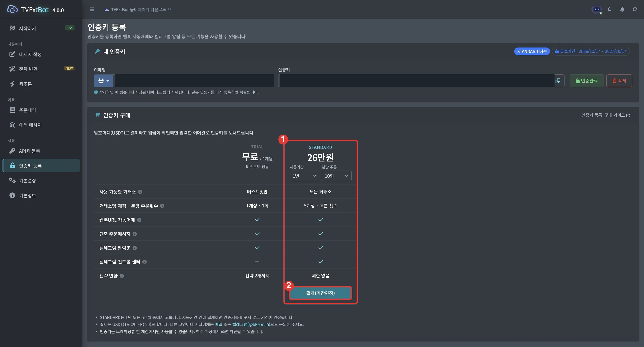Click the STANDARD 버전 badge
This screenshot has width=644, height=347.
click(x=532, y=51)
